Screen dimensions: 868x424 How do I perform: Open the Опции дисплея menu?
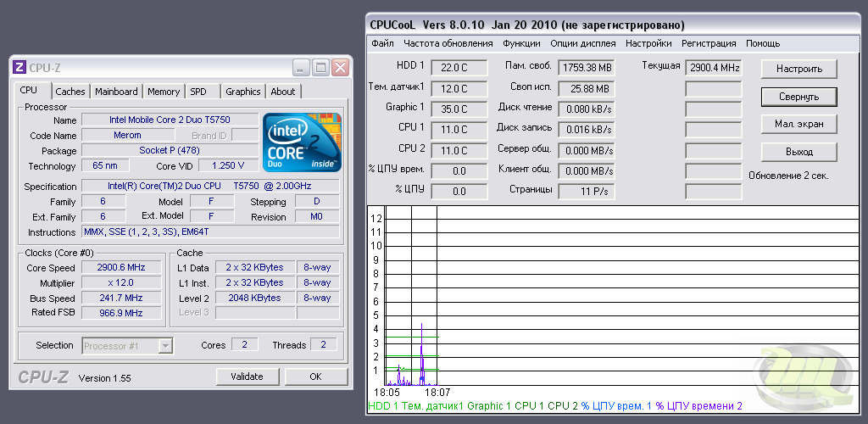583,43
